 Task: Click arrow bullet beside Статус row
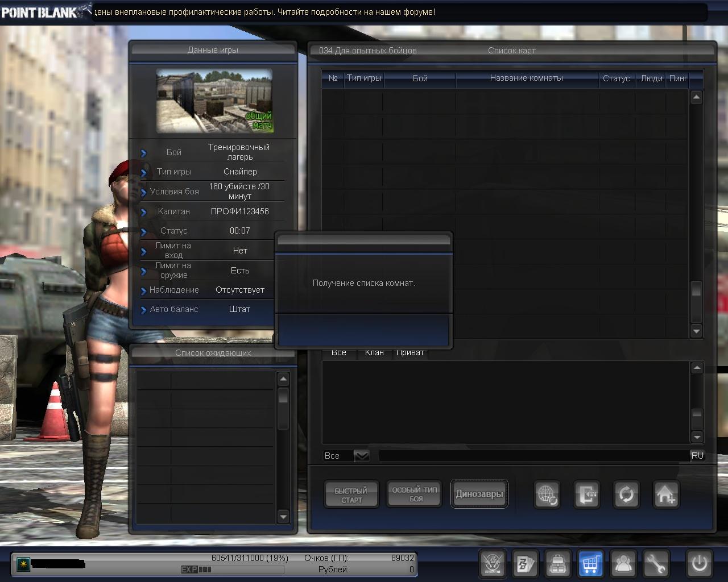click(143, 231)
